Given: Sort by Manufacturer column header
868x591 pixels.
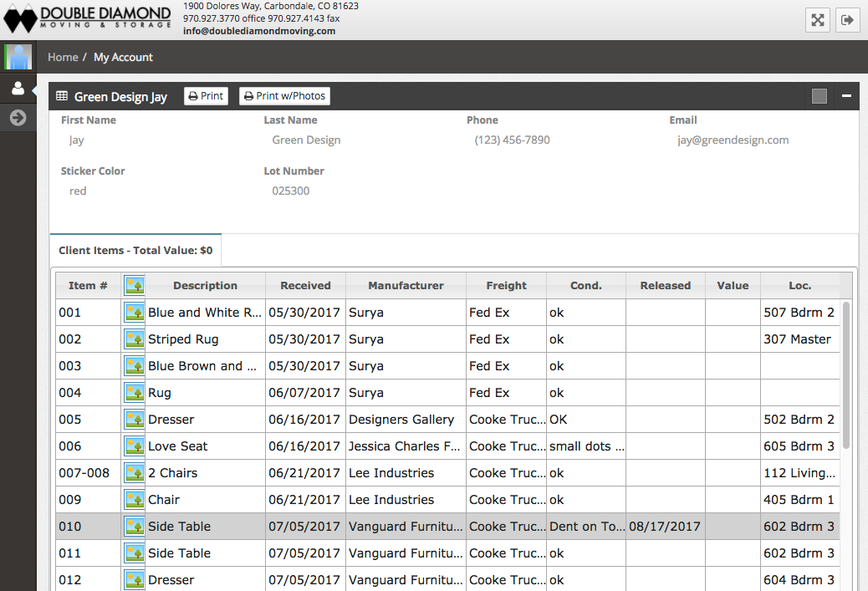Looking at the screenshot, I should coord(406,286).
